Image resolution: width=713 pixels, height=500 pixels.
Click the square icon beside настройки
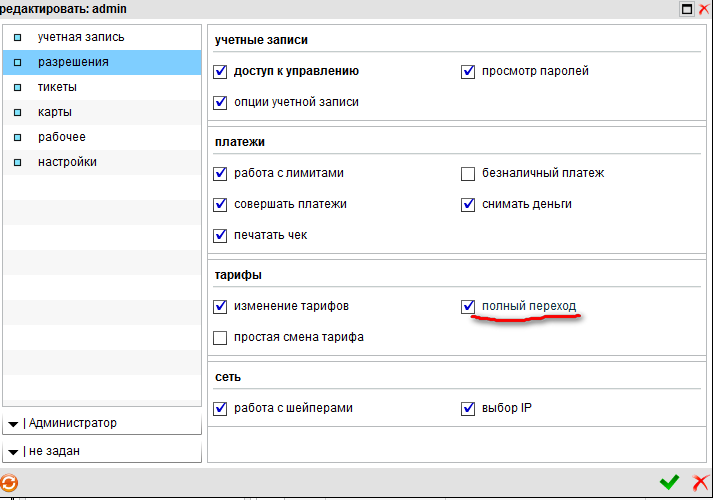pyautogui.click(x=18, y=162)
